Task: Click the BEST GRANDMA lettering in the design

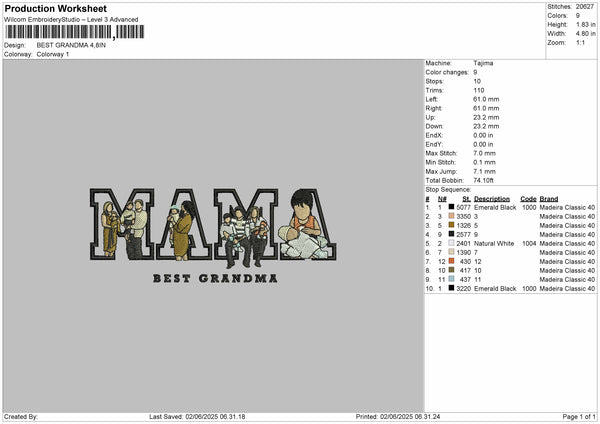Action: tap(215, 278)
